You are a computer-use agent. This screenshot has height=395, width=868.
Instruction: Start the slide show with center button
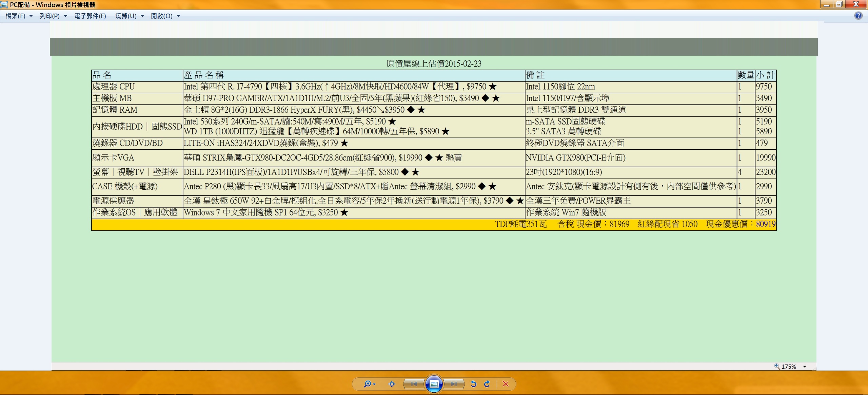click(x=434, y=384)
